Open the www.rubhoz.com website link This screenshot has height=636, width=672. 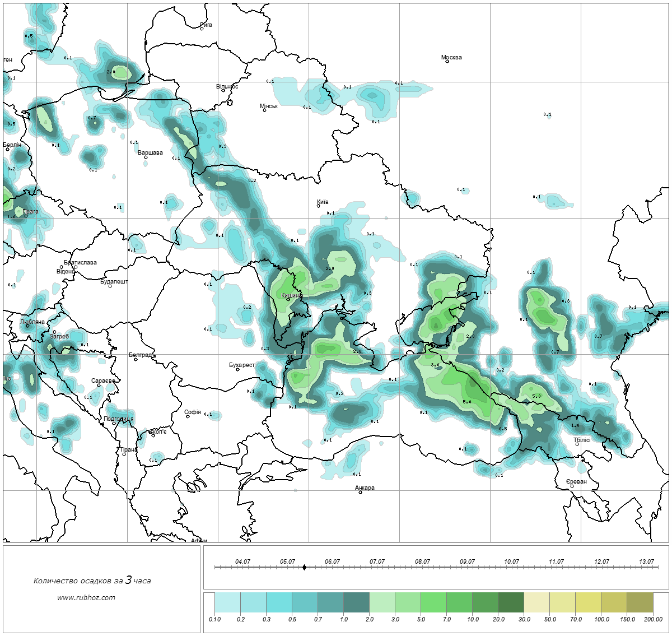point(86,597)
